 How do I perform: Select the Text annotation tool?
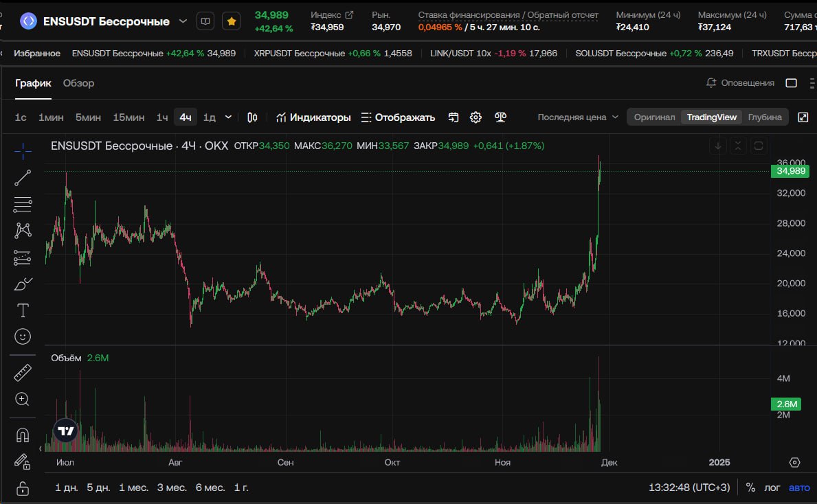click(23, 310)
